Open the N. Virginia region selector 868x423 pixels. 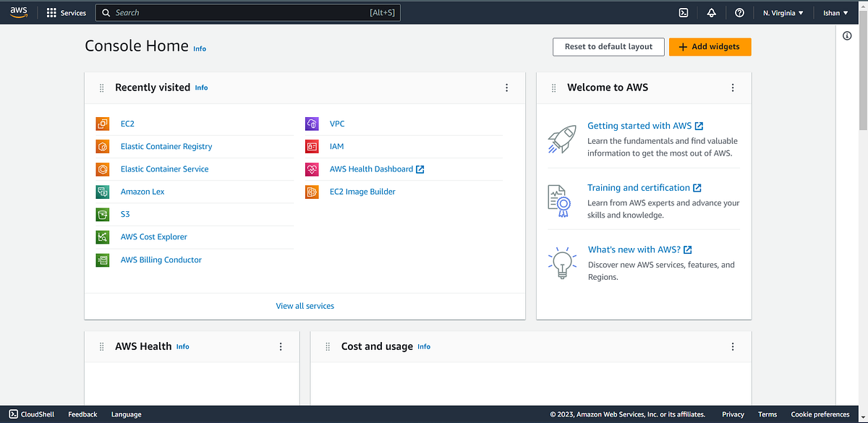[783, 12]
